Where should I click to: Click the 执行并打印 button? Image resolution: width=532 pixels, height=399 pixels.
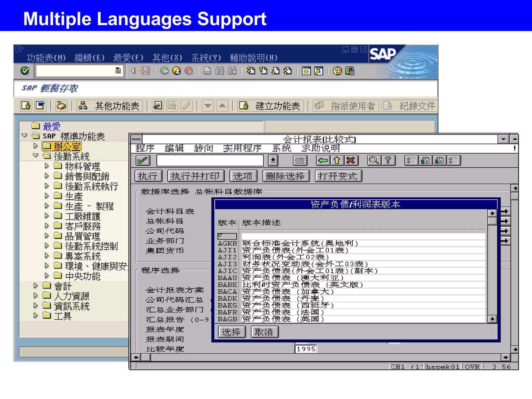[x=196, y=176]
